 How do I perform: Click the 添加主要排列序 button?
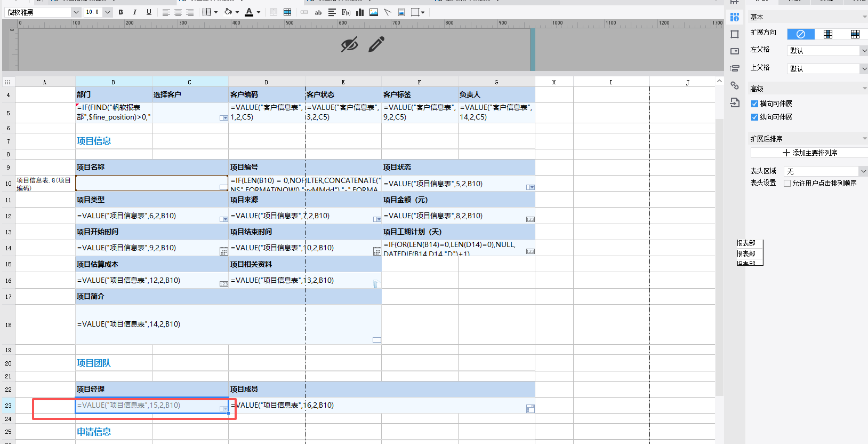point(809,153)
